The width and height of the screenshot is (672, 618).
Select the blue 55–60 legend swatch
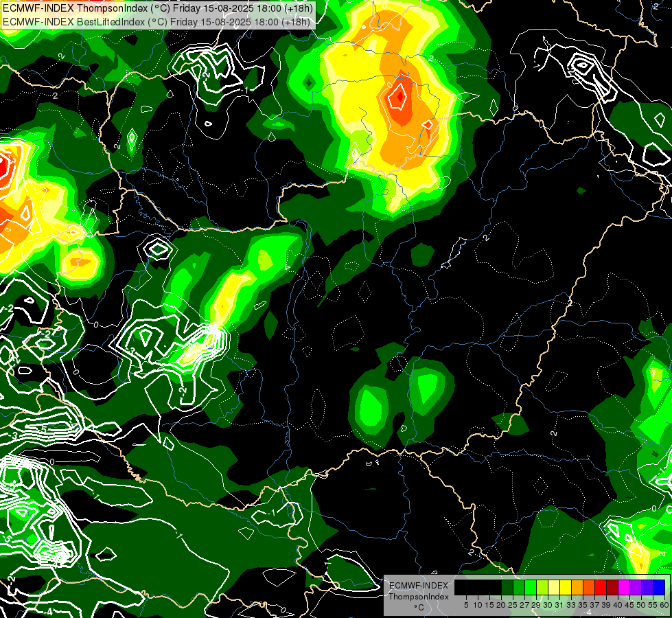(x=659, y=587)
